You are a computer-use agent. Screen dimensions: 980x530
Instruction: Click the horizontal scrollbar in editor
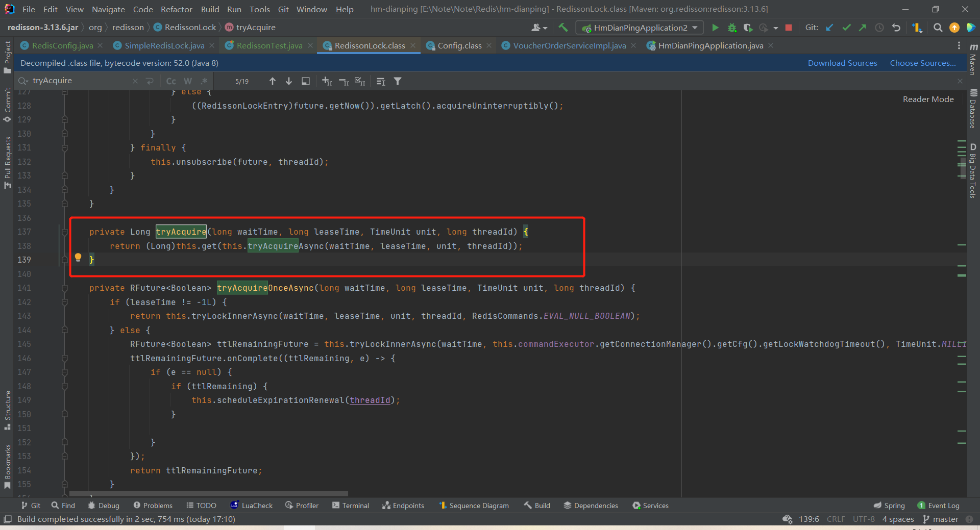coord(209,494)
